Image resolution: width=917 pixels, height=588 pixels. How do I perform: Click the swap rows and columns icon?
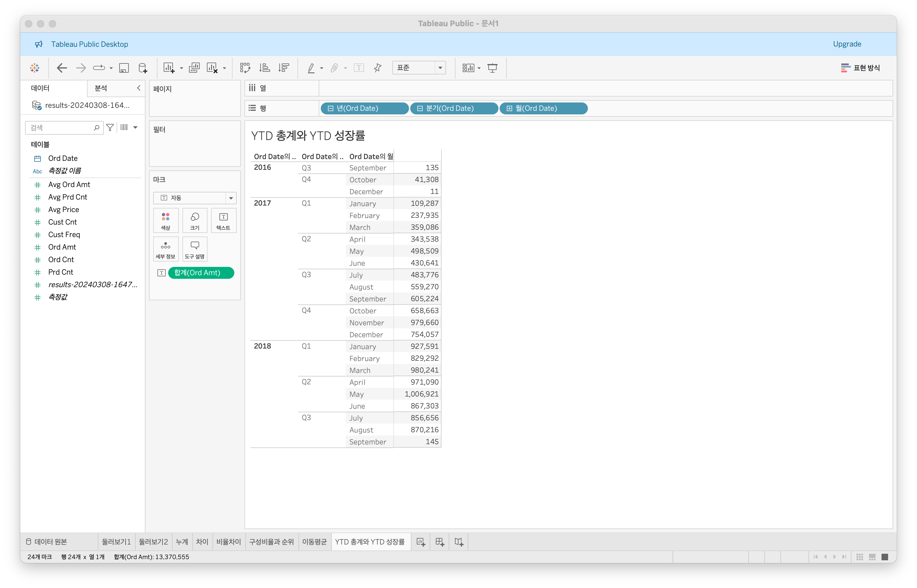point(245,68)
